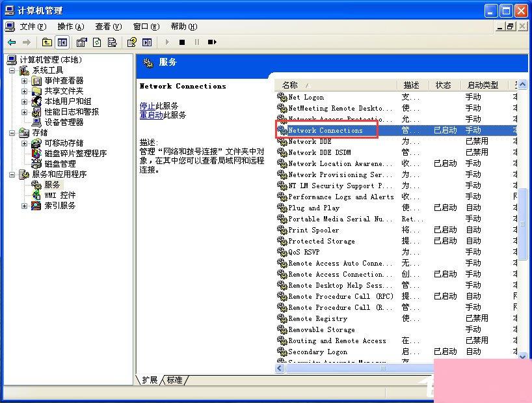Click the Stop service square button
532x403 pixels.
(182, 42)
